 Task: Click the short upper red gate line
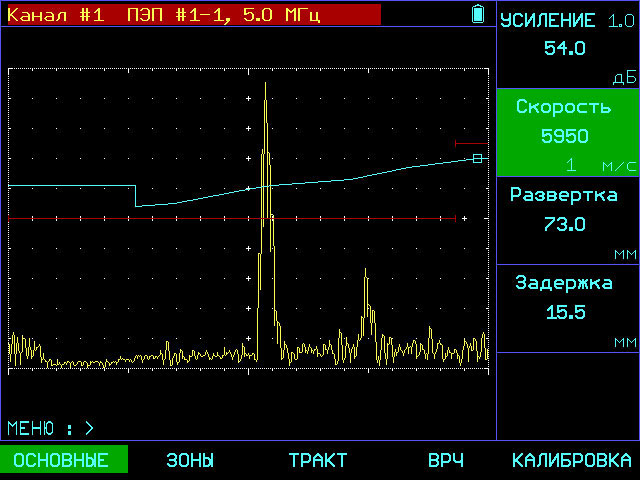point(471,143)
